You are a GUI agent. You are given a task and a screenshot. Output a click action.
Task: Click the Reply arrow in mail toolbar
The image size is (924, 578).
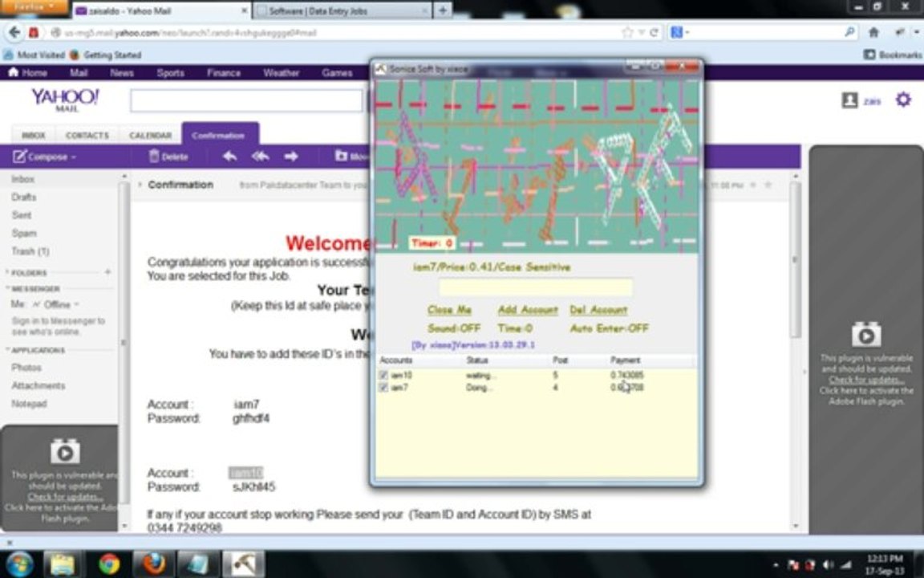(x=229, y=157)
